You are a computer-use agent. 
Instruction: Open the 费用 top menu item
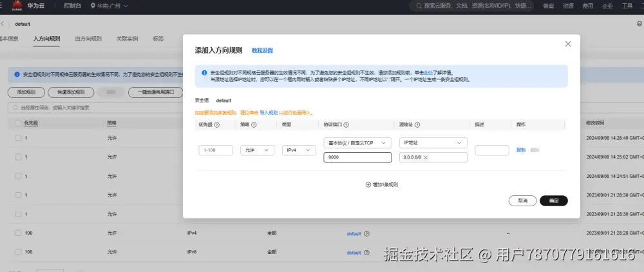pos(588,6)
